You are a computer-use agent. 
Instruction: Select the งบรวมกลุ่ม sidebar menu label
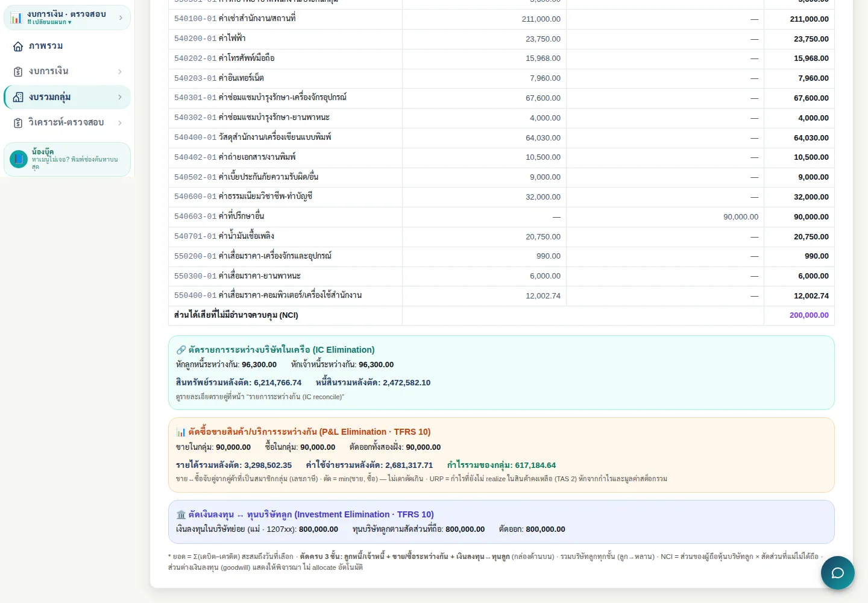[x=50, y=97]
